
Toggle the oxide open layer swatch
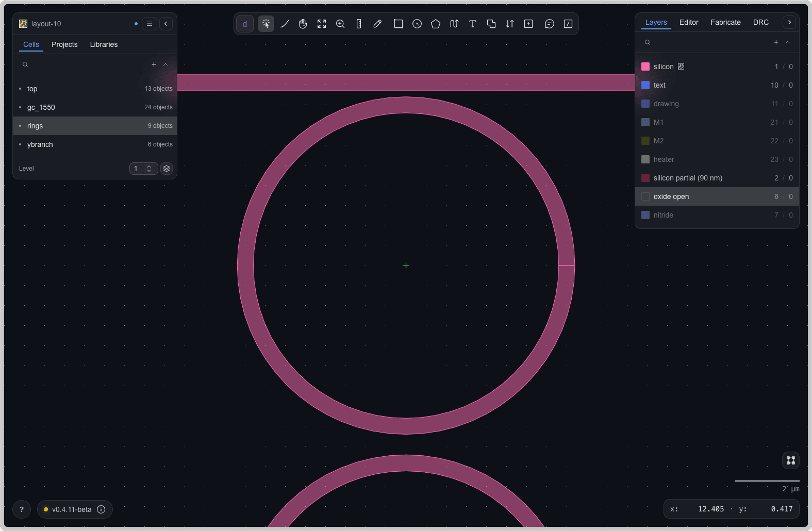click(645, 196)
